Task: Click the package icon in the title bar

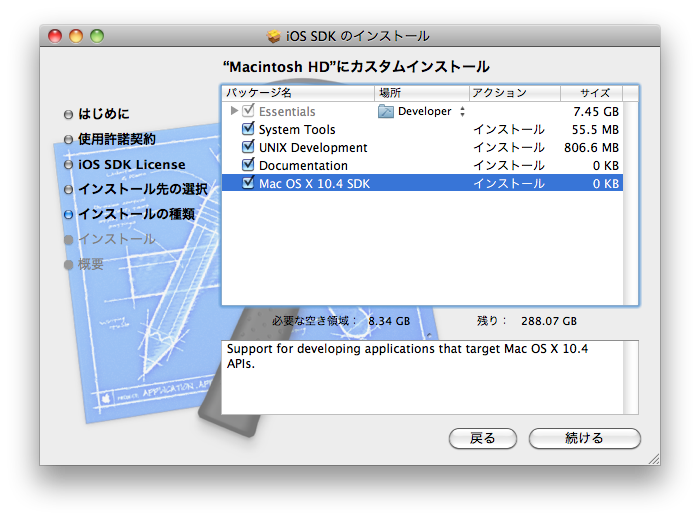Action: (274, 37)
